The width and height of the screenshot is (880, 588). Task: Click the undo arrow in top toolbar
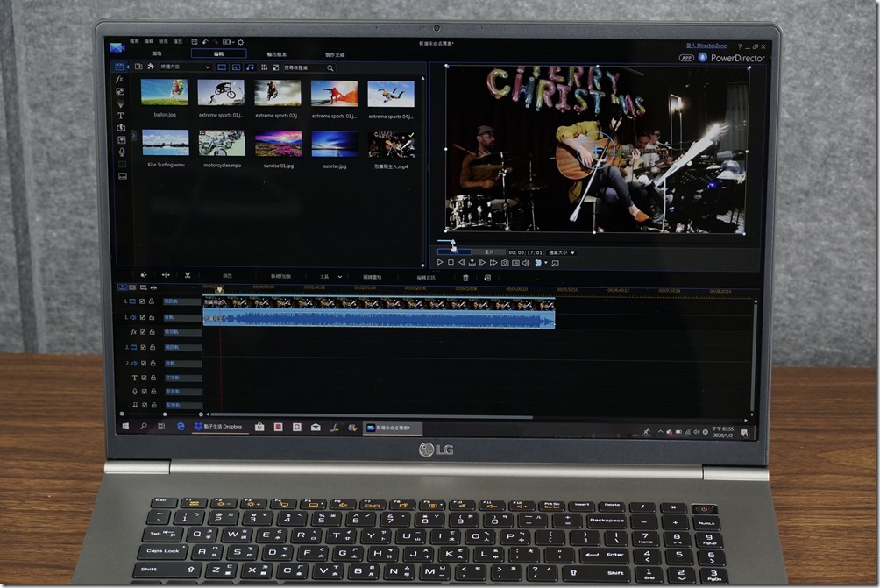point(205,42)
